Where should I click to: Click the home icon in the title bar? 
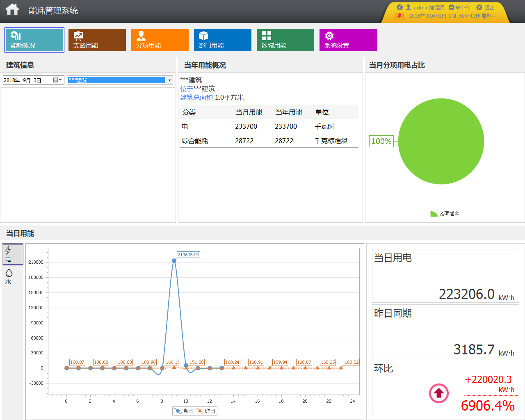click(x=12, y=10)
